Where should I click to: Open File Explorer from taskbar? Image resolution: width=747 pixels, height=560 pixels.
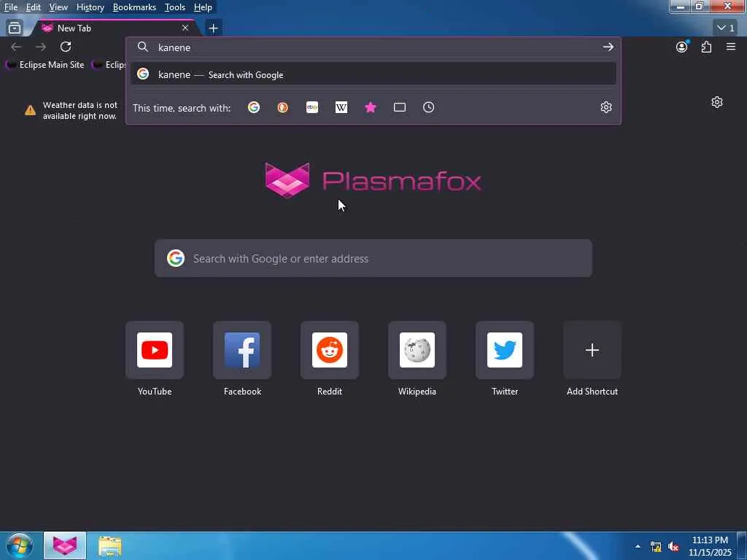coord(110,545)
